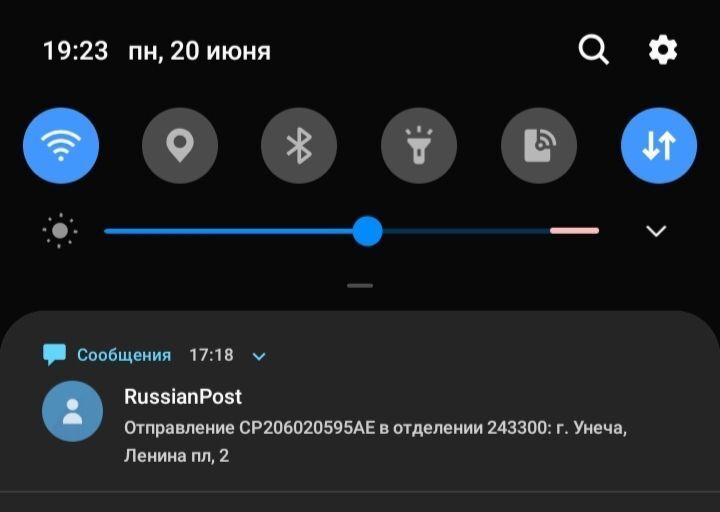
Task: Tap the quick panel drag handle
Action: tap(360, 286)
